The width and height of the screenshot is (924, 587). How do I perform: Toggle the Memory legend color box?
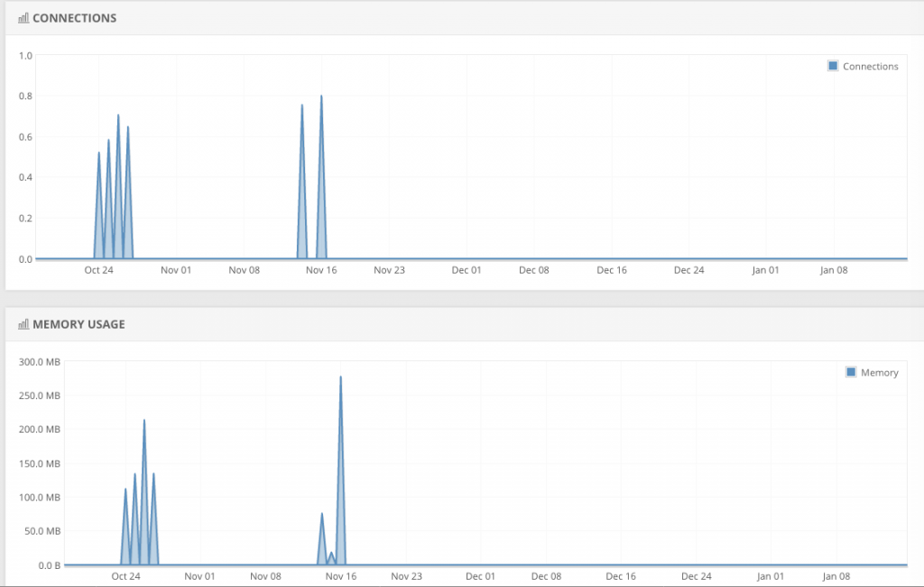851,372
